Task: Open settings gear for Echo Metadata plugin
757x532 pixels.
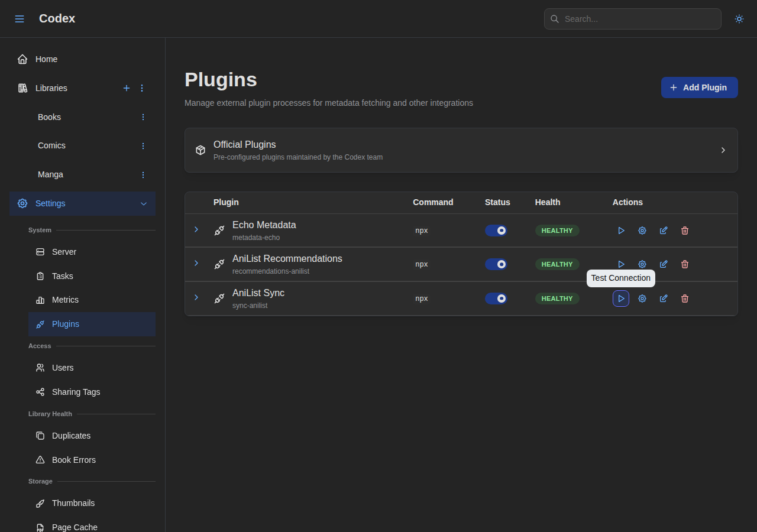Action: tap(642, 231)
